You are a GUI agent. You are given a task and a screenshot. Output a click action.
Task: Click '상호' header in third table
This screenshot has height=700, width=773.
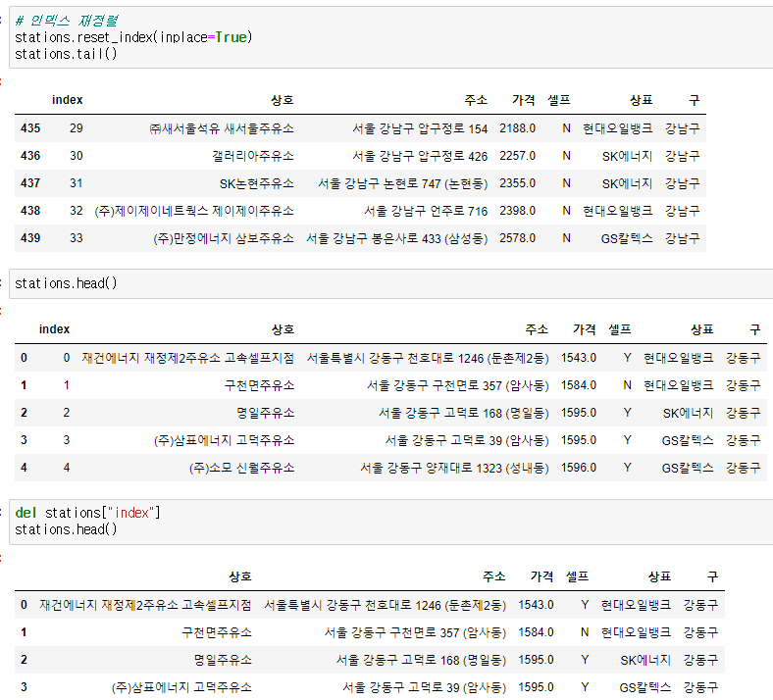(x=240, y=576)
